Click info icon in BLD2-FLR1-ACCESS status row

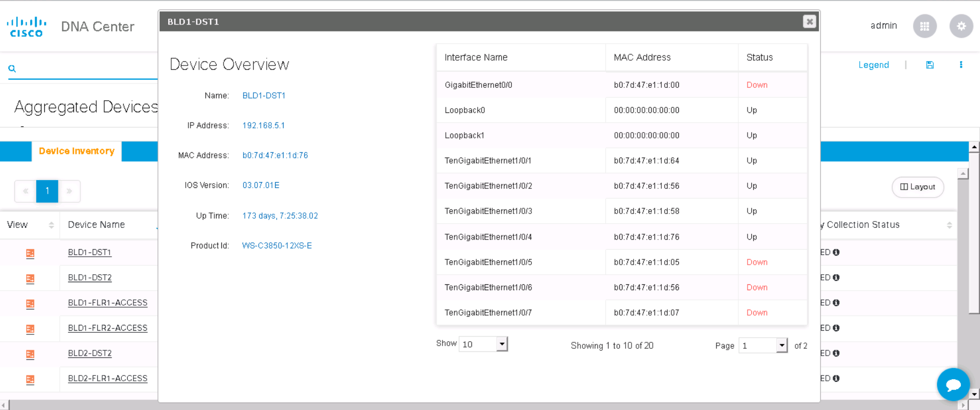click(836, 379)
